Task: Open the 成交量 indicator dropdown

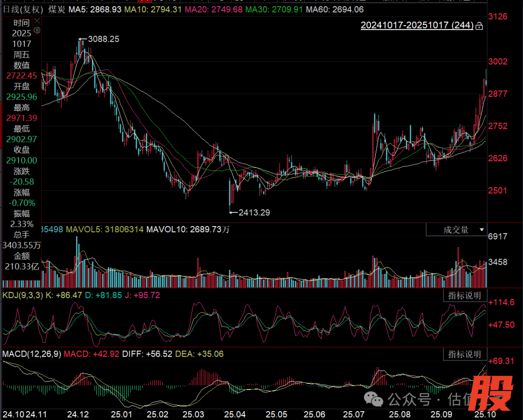Action: pos(456,230)
